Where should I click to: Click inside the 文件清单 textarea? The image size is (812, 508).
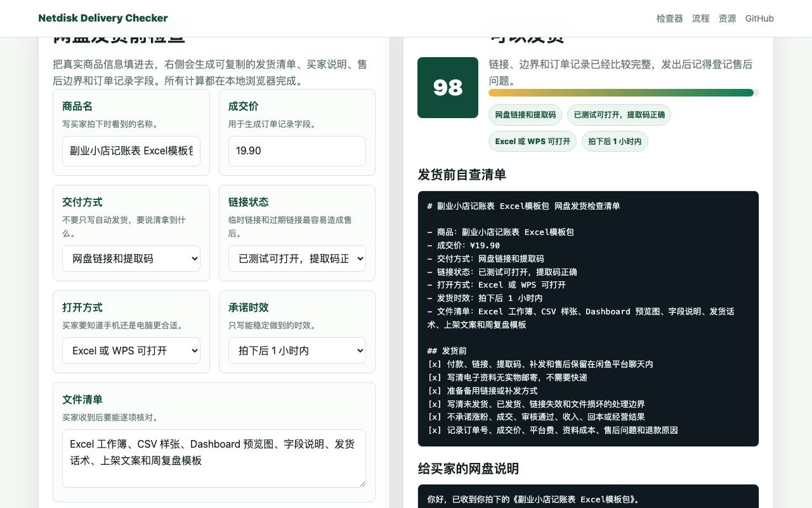pyautogui.click(x=214, y=458)
